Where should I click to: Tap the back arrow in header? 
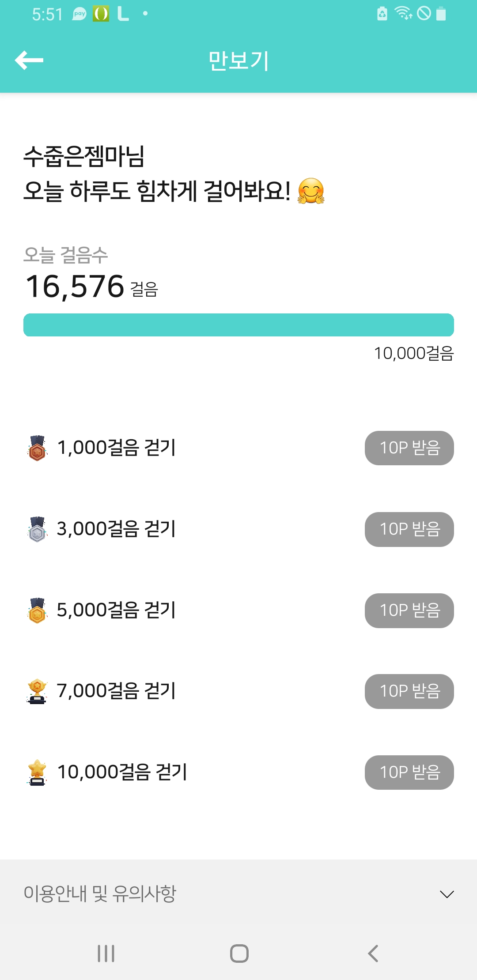[x=29, y=60]
